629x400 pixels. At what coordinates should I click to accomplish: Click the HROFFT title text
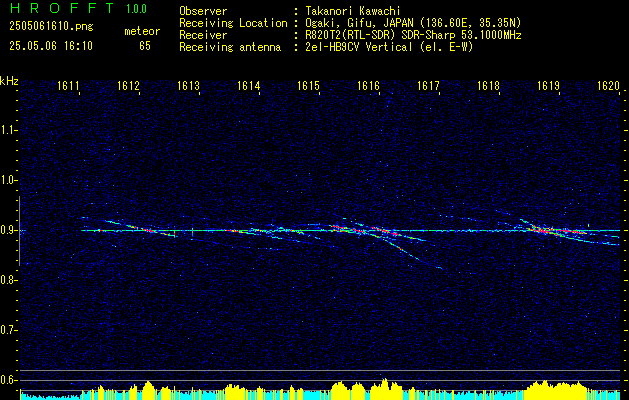61,8
